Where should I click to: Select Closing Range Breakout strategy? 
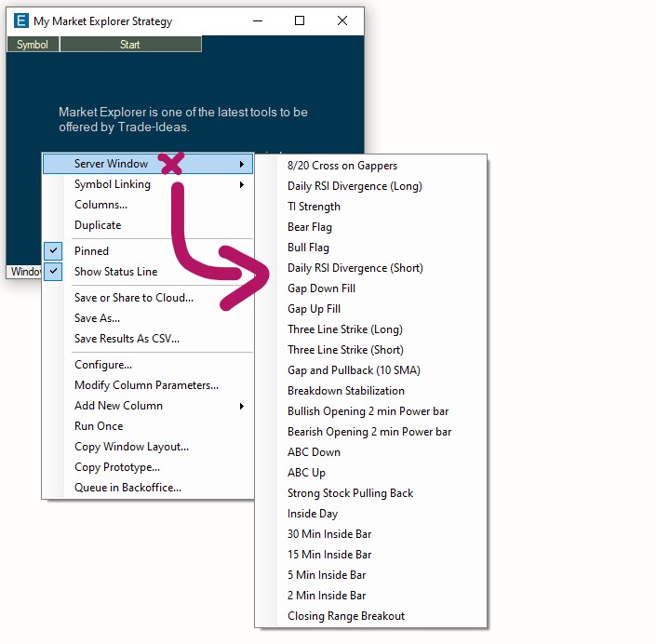click(346, 616)
